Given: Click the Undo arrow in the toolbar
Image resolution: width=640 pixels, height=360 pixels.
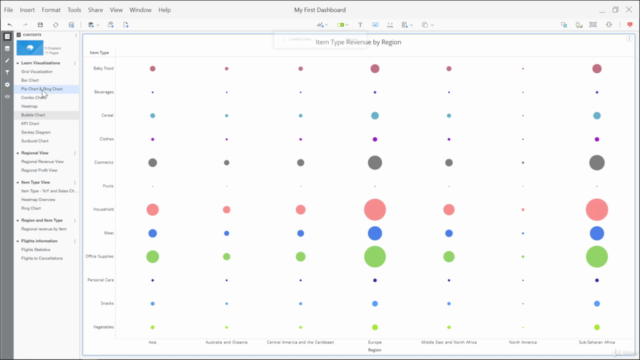Looking at the screenshot, I should point(10,25).
